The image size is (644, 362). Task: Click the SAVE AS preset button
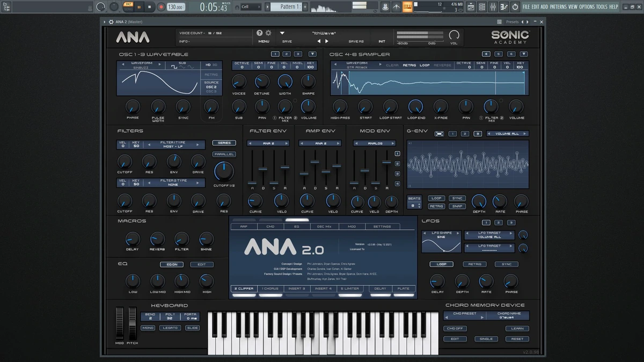click(x=356, y=41)
